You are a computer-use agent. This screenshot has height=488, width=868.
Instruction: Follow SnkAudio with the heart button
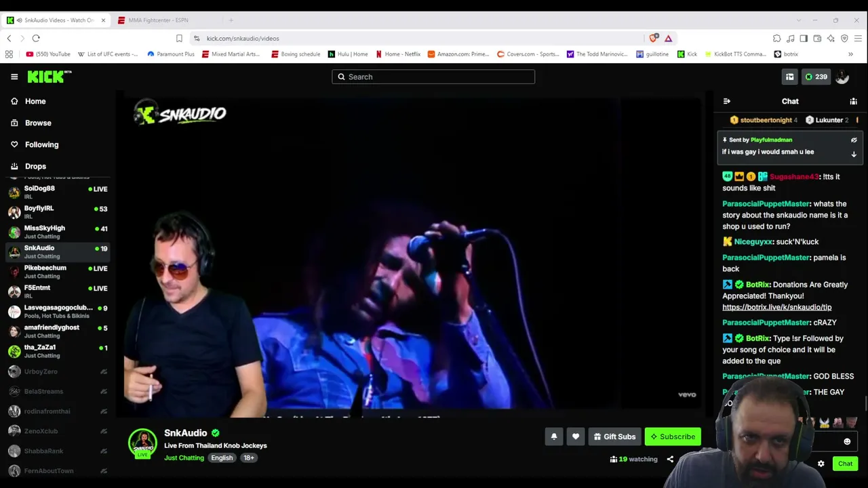click(576, 437)
